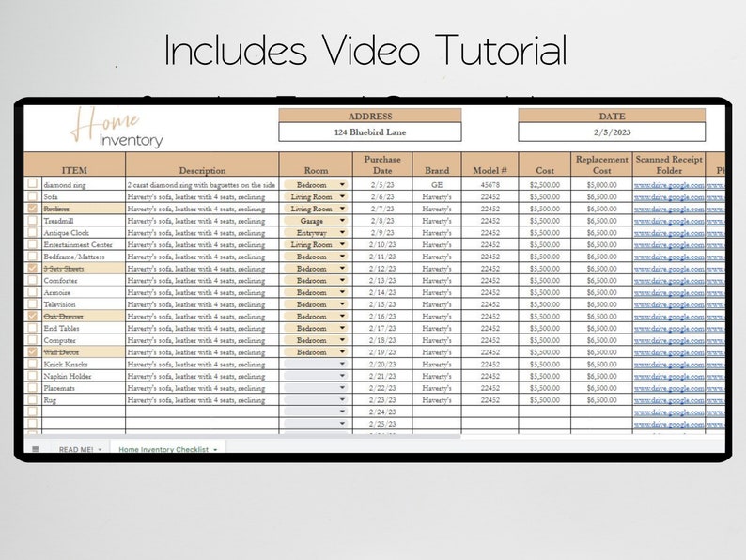
Task: Open the all sheets list icon
Action: pos(35,449)
